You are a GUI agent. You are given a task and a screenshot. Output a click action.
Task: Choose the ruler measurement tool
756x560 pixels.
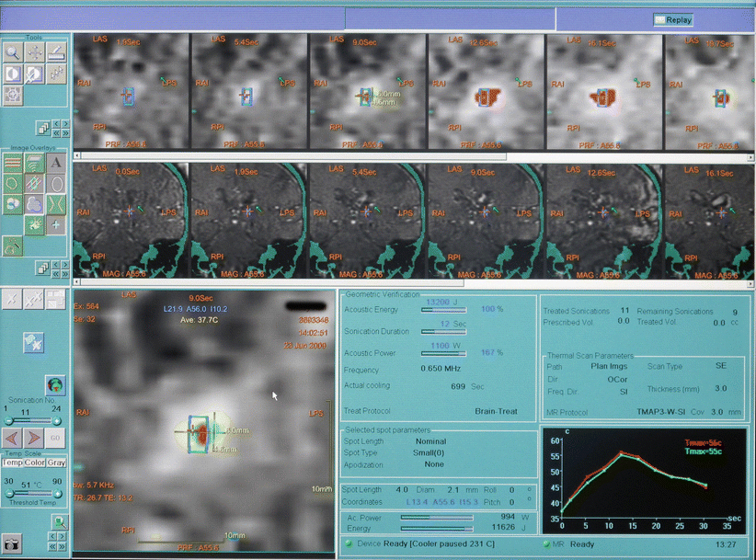click(x=56, y=52)
